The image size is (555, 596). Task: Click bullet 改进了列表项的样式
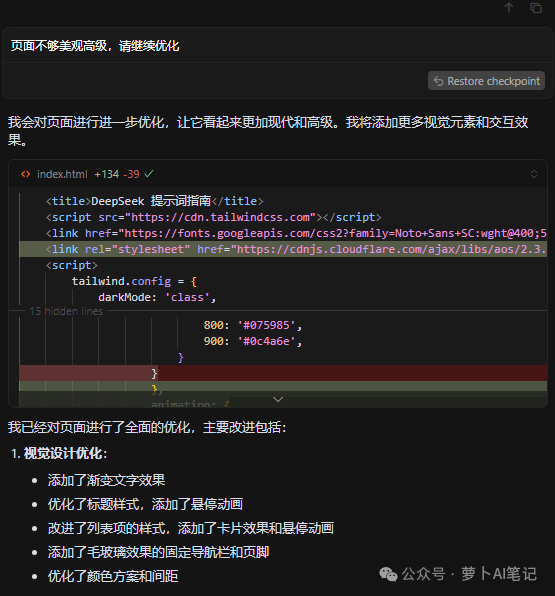coord(191,528)
